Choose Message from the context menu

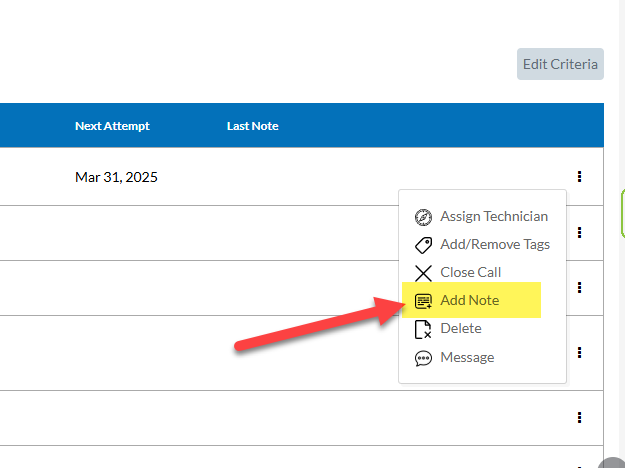click(467, 358)
